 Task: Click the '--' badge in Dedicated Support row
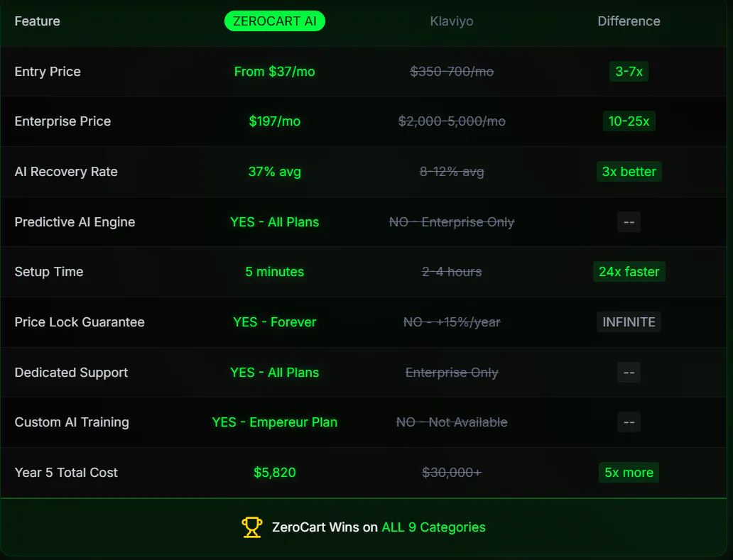point(629,372)
